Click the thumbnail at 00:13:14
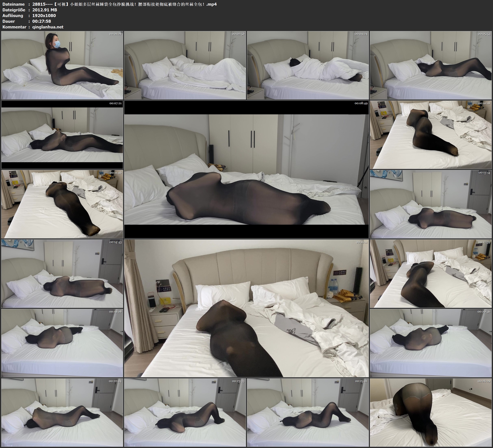The width and height of the screenshot is (493, 448). (x=431, y=204)
